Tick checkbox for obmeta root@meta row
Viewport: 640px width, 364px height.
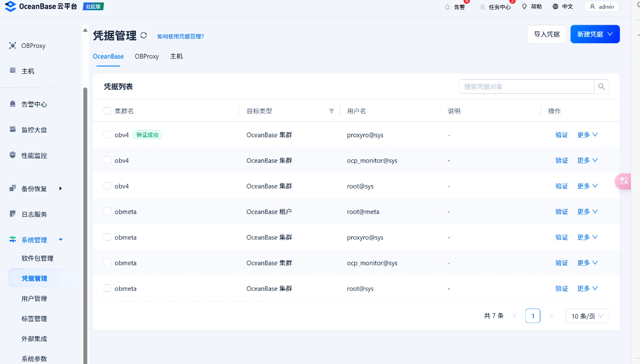(107, 212)
